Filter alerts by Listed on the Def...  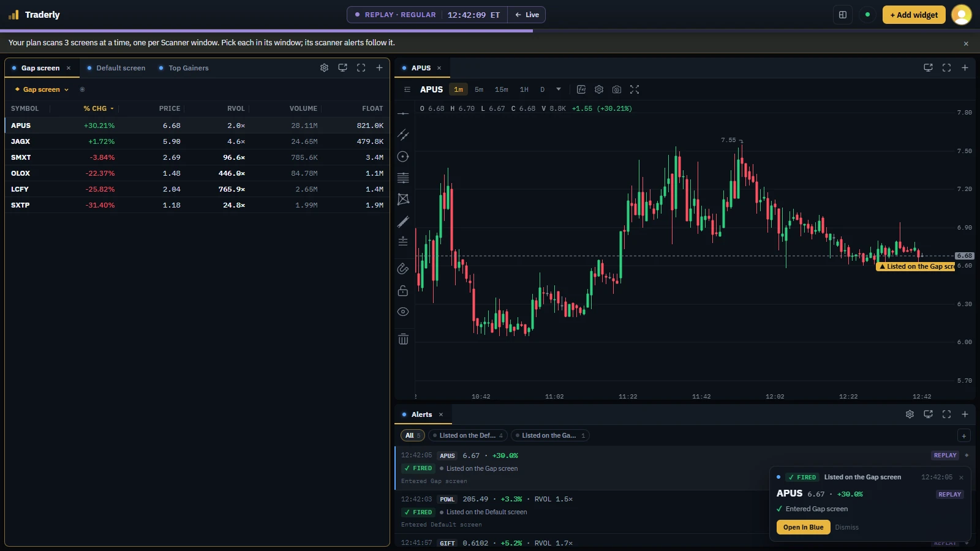pyautogui.click(x=468, y=435)
